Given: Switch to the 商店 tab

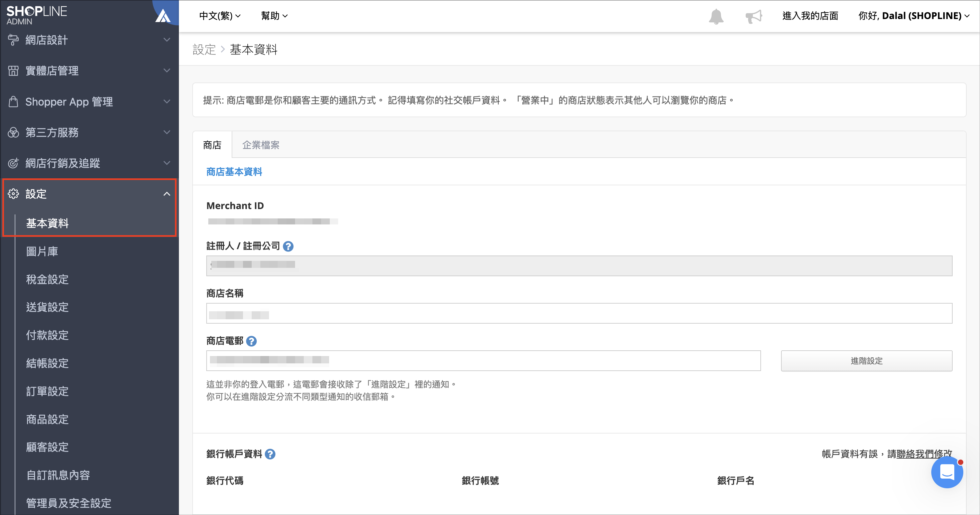Looking at the screenshot, I should click(212, 145).
